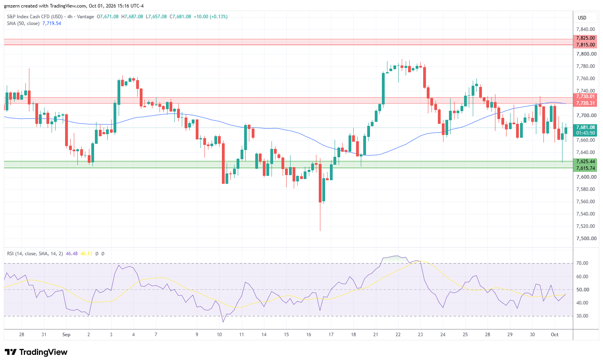Click the RSI 50.00 axis level
The image size is (603, 364).
tap(582, 290)
